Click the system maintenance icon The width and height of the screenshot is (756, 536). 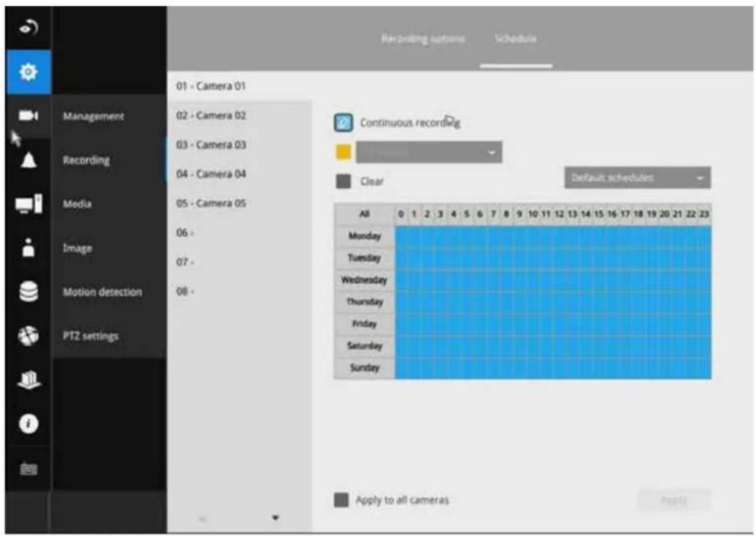(x=29, y=379)
